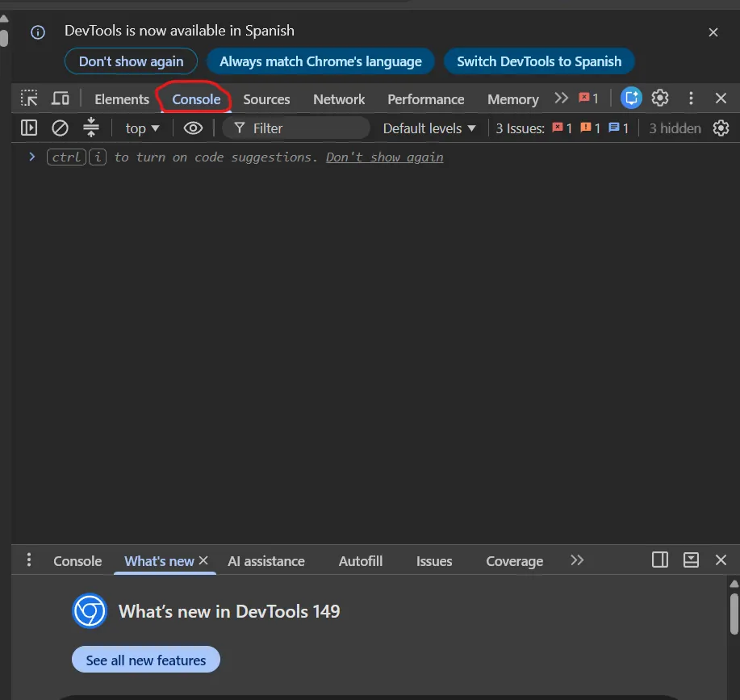Click the minimize drawer icon

click(x=691, y=560)
